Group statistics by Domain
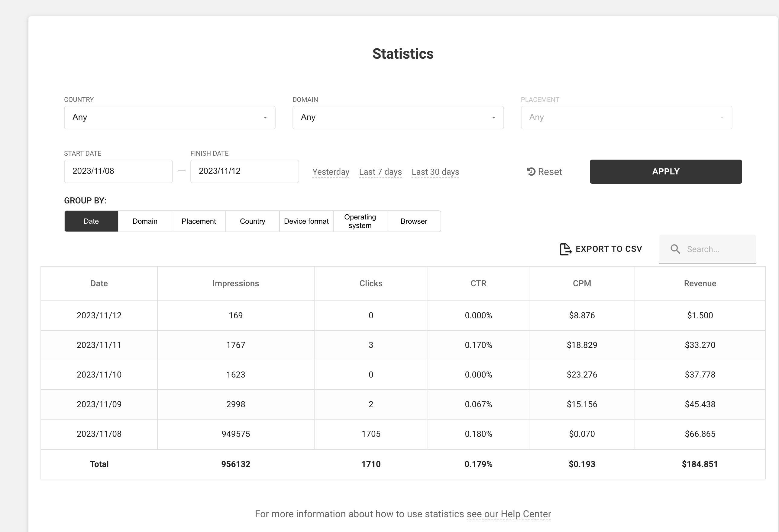This screenshot has height=532, width=779. (x=145, y=221)
